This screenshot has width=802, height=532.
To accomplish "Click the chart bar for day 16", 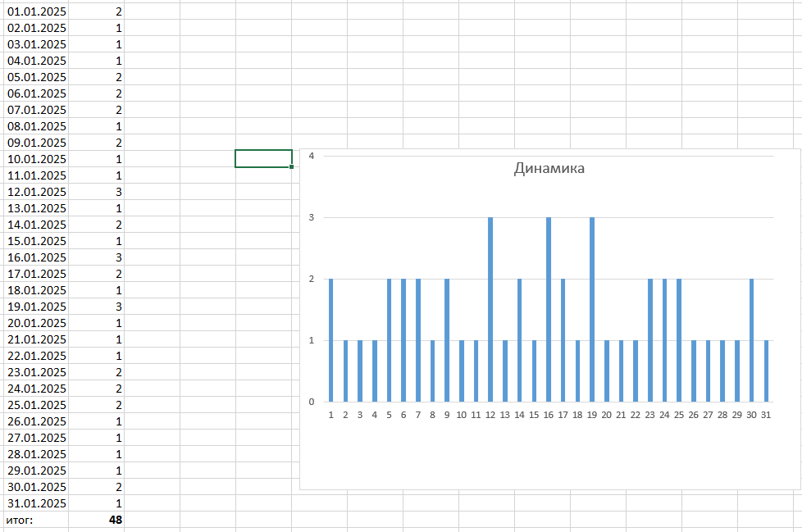I will click(x=549, y=310).
